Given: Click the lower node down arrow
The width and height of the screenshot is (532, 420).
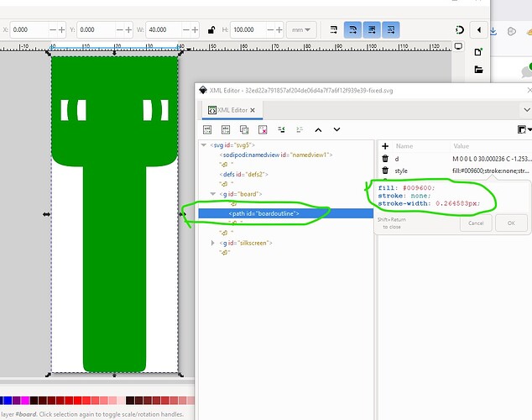Looking at the screenshot, I should (336, 129).
